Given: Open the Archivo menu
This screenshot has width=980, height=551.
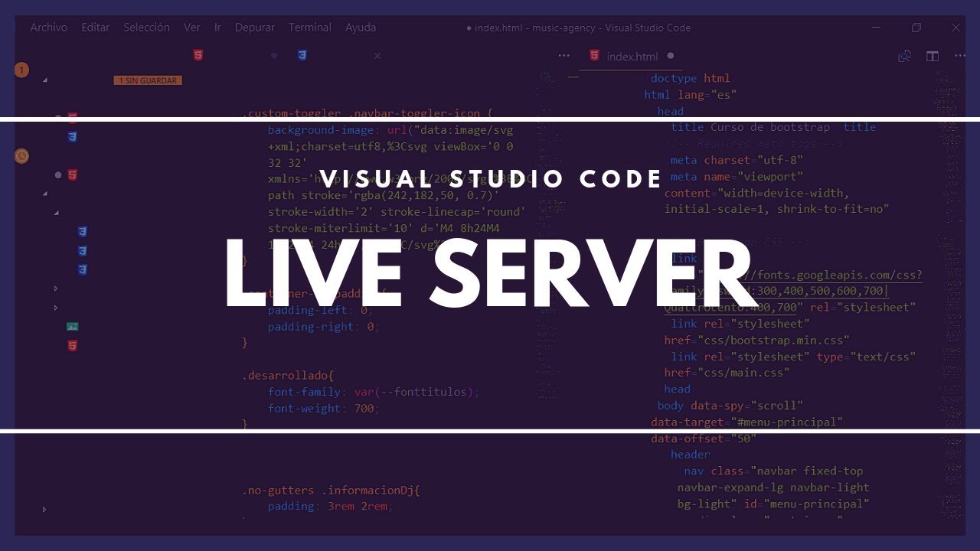Looking at the screenshot, I should tap(49, 28).
